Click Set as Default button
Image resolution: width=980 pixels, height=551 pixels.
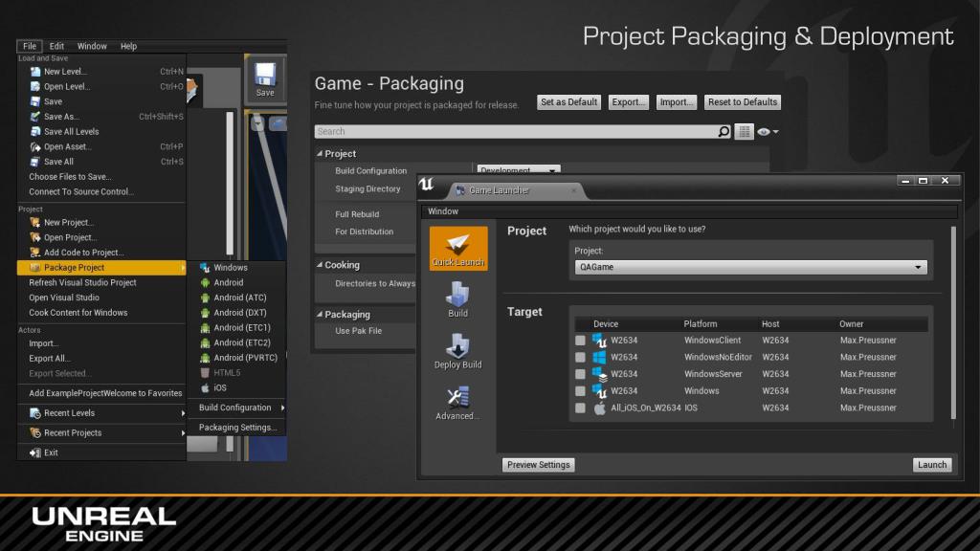(x=568, y=101)
